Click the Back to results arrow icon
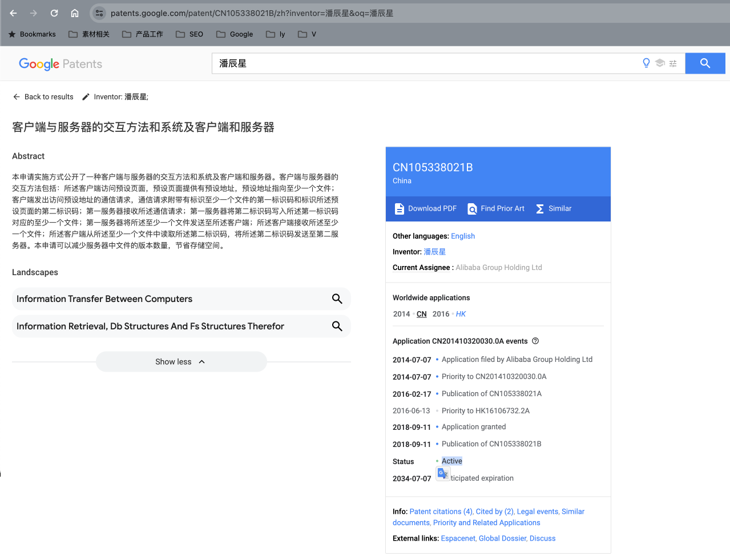The height and width of the screenshot is (560, 730). (17, 97)
